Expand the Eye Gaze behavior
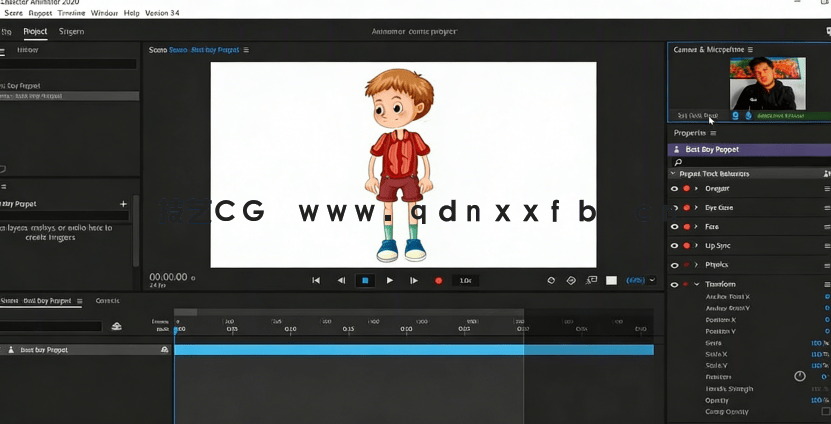The image size is (831, 424). tap(696, 208)
